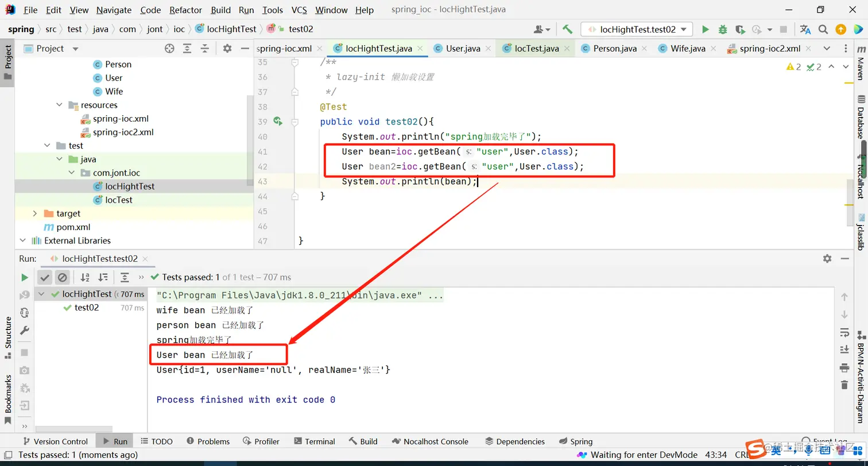
Task: Collapse the resources folder
Action: point(60,105)
